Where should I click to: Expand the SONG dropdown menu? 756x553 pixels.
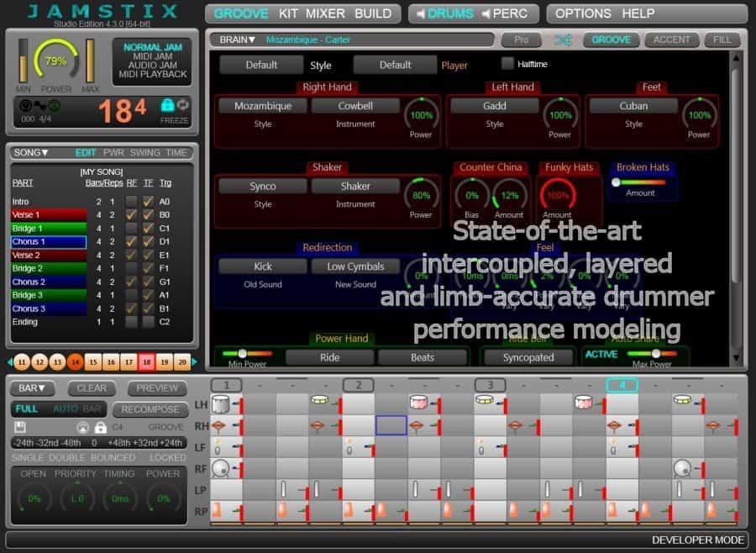[32, 152]
